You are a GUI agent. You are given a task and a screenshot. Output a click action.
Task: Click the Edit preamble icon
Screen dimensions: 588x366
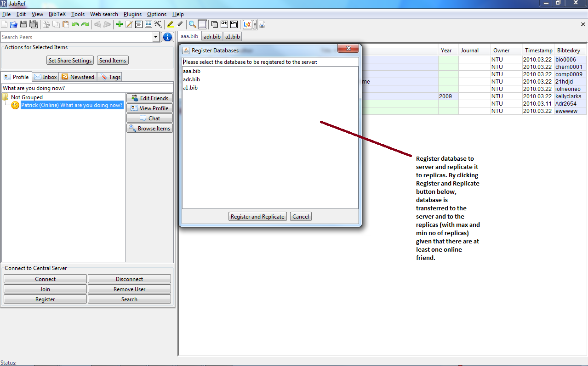(x=139, y=24)
